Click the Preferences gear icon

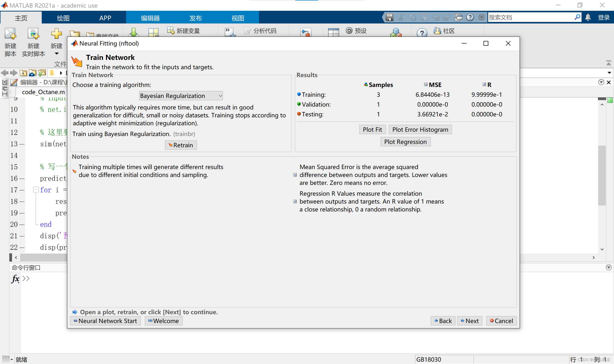[349, 31]
